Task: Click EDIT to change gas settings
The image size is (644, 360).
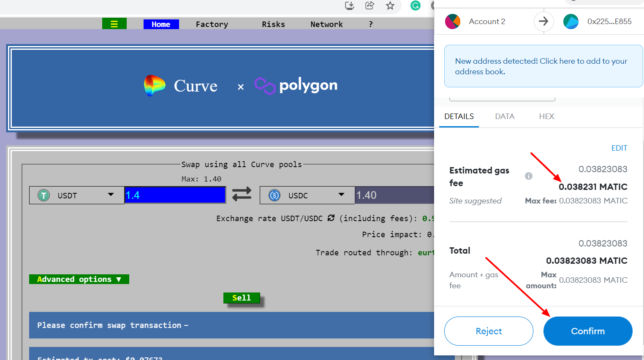Action: (619, 148)
